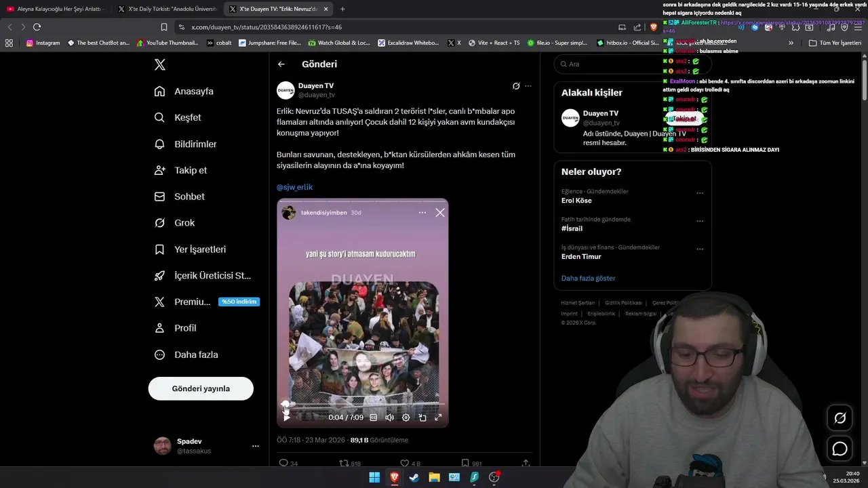This screenshot has width=868, height=488.
Task: Open options for Erol Köse trend
Action: (x=700, y=193)
